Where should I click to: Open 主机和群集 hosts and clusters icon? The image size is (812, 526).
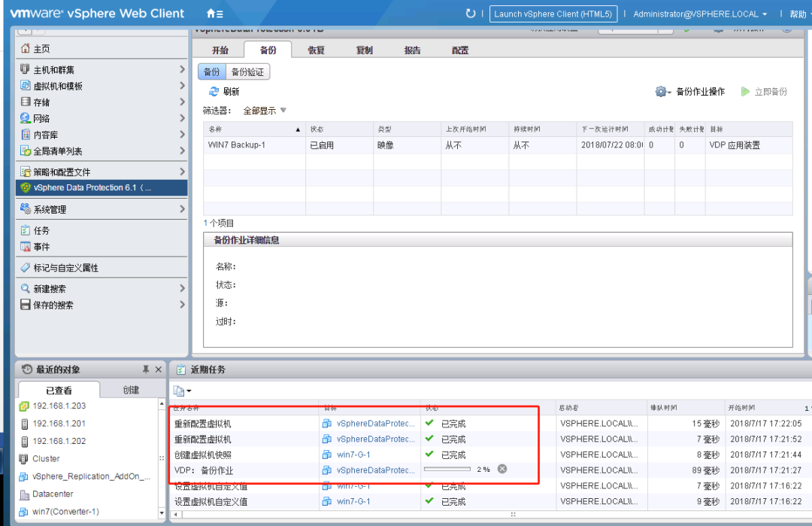[25, 69]
